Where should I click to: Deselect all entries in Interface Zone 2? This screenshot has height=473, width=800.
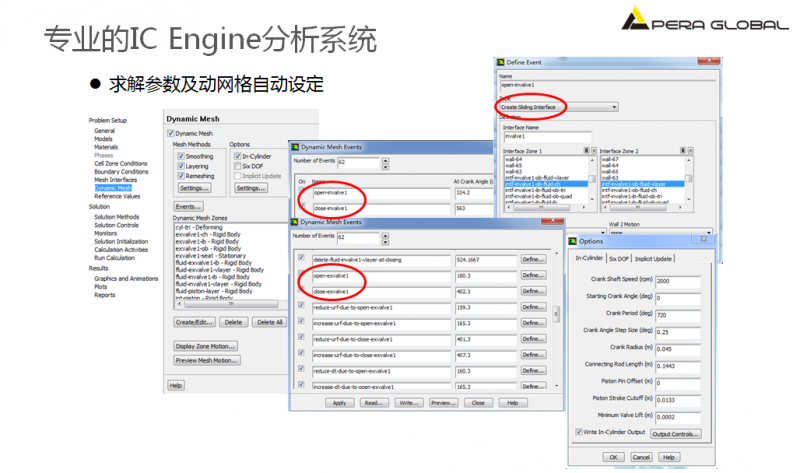690,151
